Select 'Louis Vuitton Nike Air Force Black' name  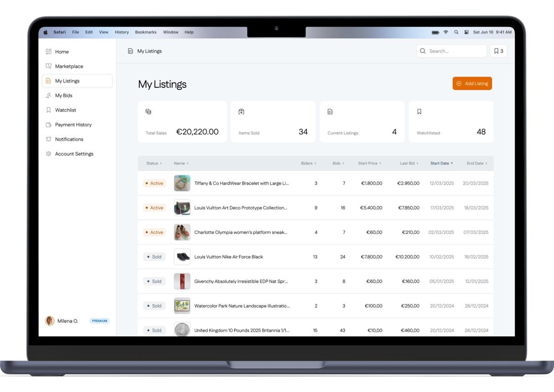228,257
